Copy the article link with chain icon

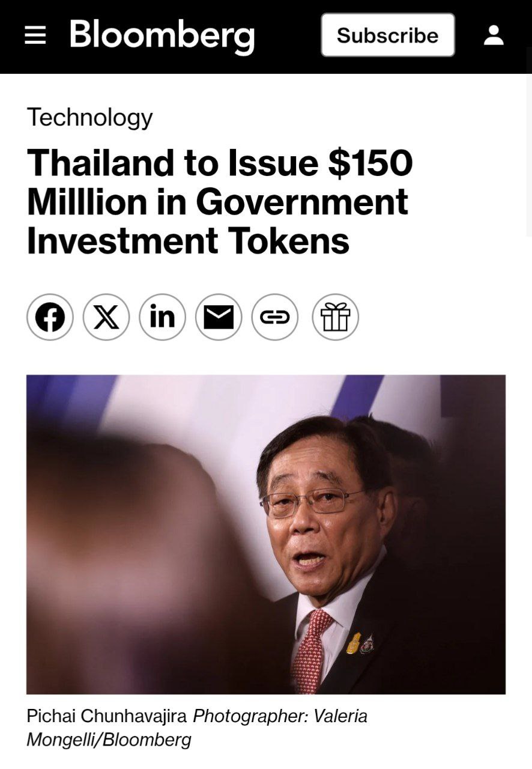click(x=275, y=317)
